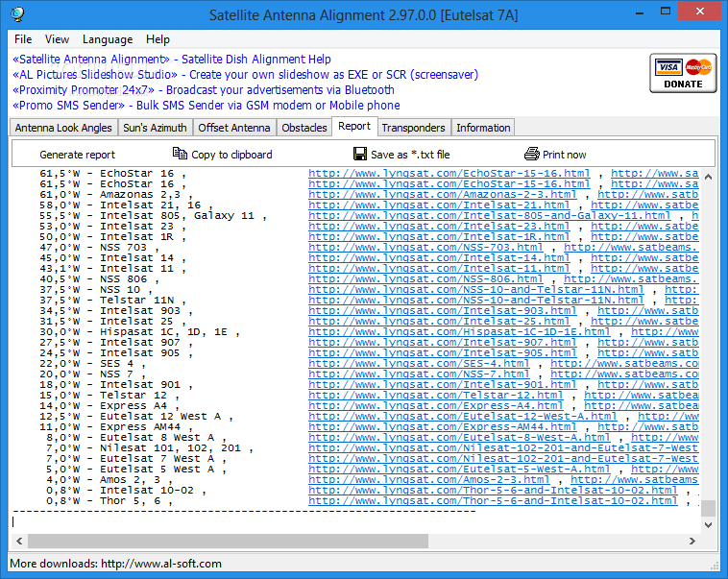Select the 7,0°W Nilesat 101, 102, 201 text

pos(150,448)
